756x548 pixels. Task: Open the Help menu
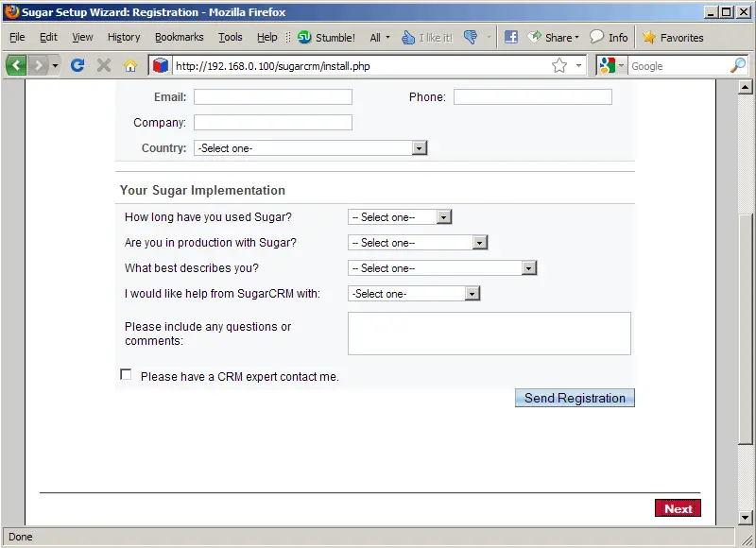[x=267, y=37]
